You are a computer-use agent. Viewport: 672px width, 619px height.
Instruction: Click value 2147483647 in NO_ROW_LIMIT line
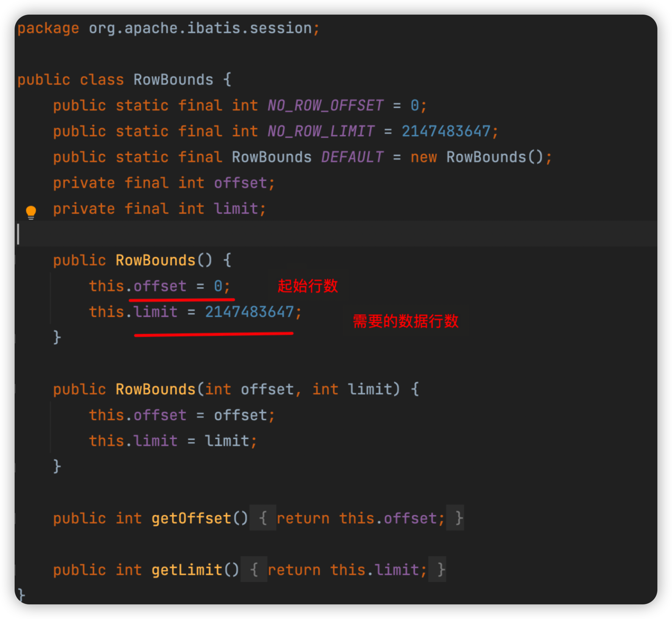pos(446,131)
